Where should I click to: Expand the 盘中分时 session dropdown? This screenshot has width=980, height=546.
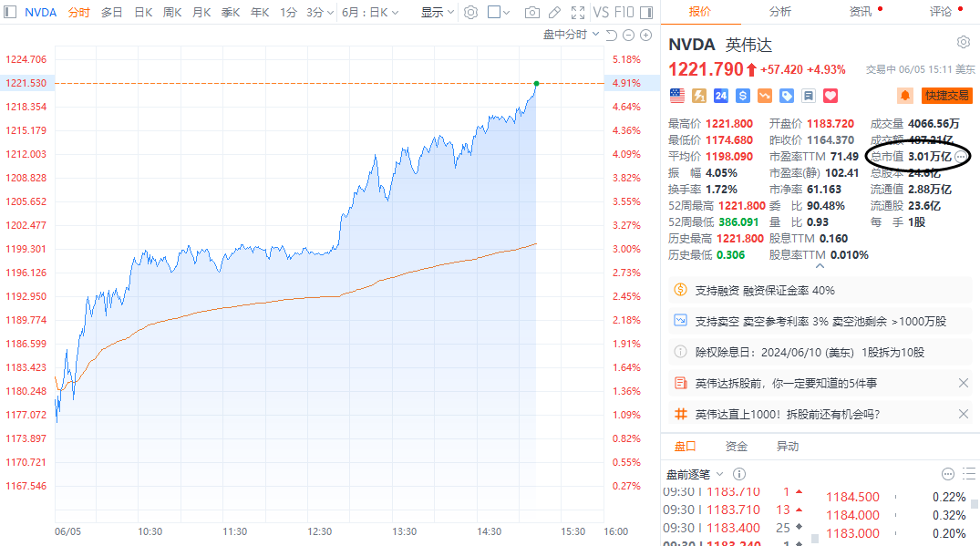pos(572,35)
